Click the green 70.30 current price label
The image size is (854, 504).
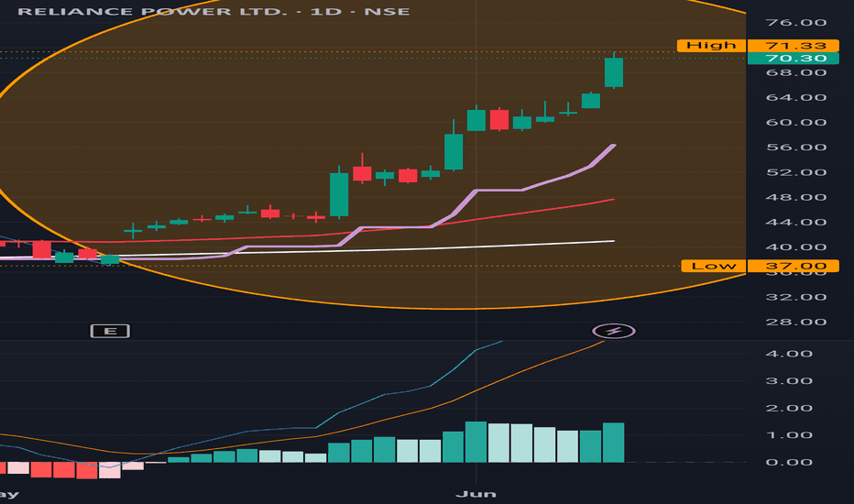click(x=793, y=59)
